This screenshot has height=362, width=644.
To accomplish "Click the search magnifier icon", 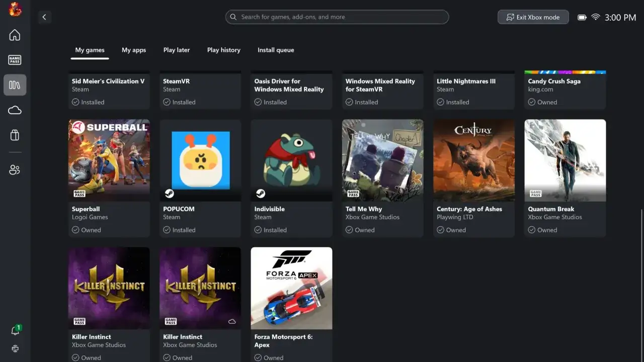I will coord(233,17).
